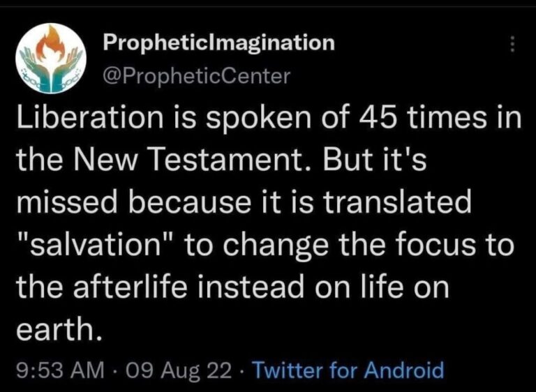Visit the @PropheticCenter handle

[196, 75]
